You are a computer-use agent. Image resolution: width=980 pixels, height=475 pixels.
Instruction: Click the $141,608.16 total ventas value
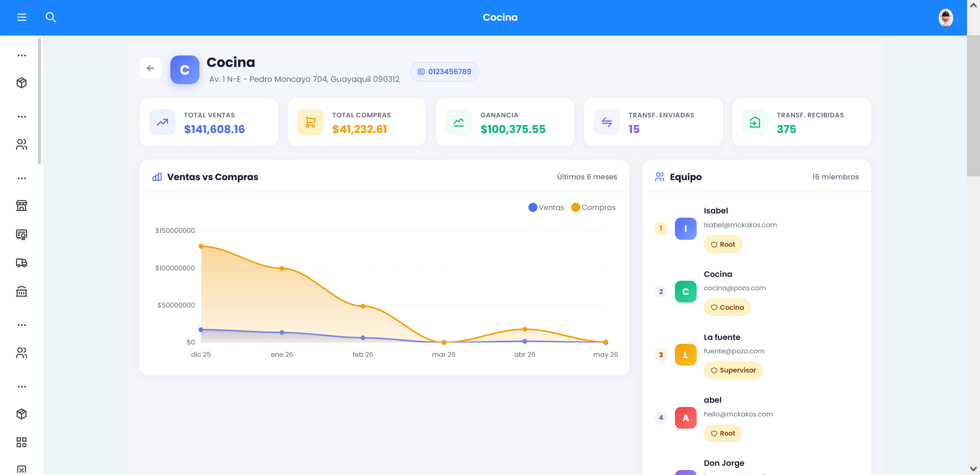pyautogui.click(x=214, y=129)
